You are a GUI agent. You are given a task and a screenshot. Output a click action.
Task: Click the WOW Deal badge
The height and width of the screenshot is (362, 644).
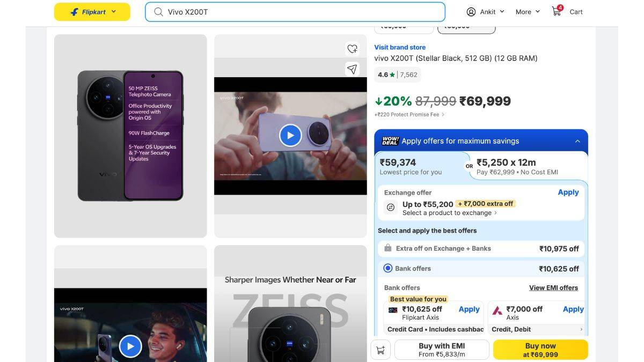pos(390,141)
